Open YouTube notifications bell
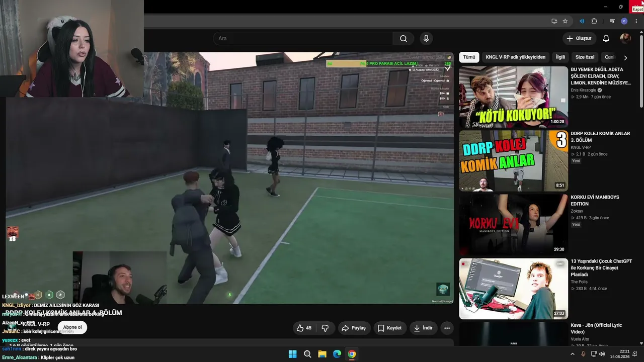This screenshot has height=362, width=644. (x=606, y=39)
